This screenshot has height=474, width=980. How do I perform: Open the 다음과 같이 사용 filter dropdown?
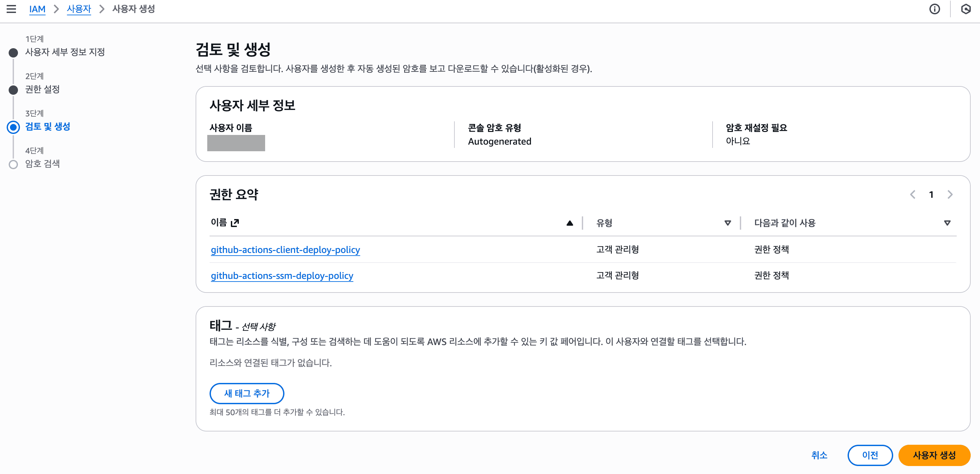coord(947,223)
